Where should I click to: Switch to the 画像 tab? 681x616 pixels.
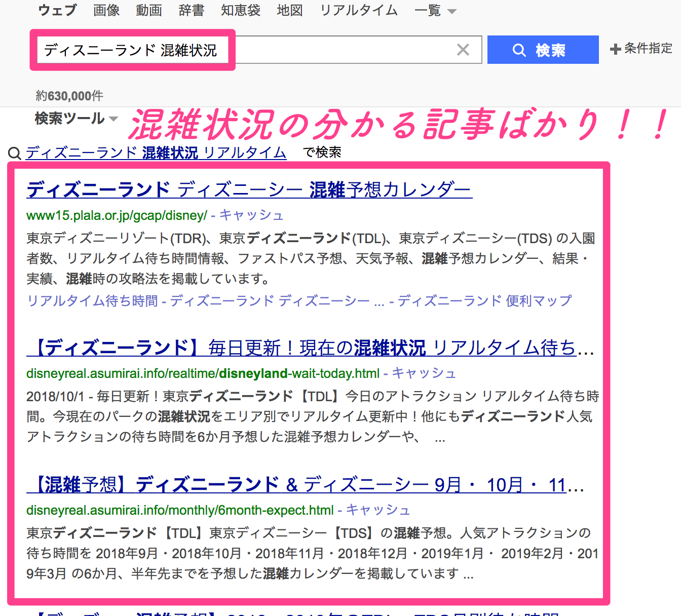pos(106,10)
